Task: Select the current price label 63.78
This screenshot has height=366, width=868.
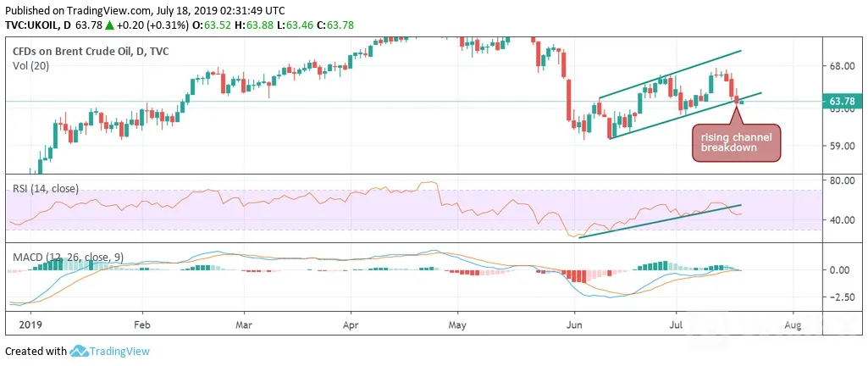Action: (x=845, y=101)
